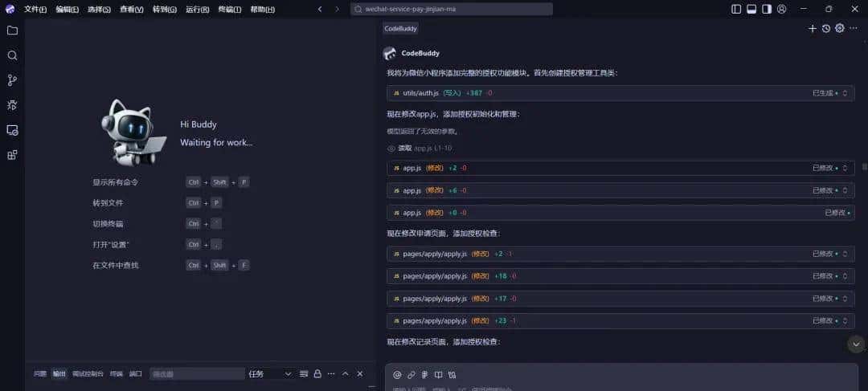
Task: Go forward with the right navigation arrow
Action: tap(337, 9)
